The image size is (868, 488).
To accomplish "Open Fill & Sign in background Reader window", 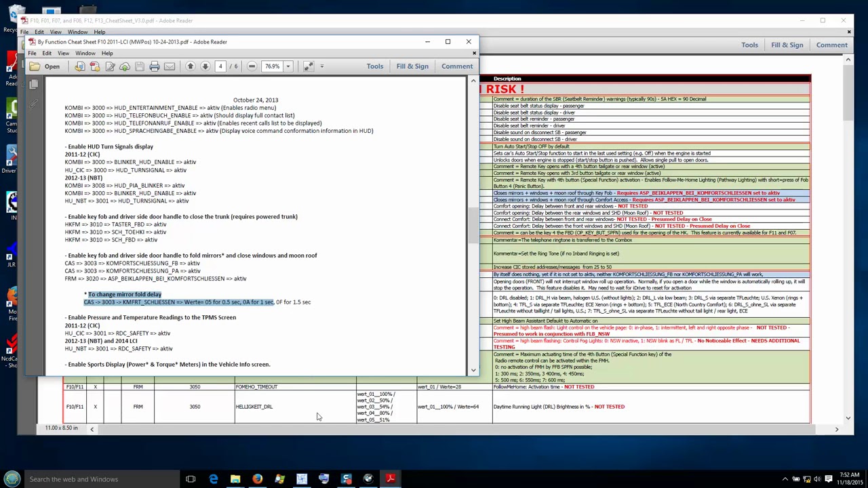I will point(787,45).
